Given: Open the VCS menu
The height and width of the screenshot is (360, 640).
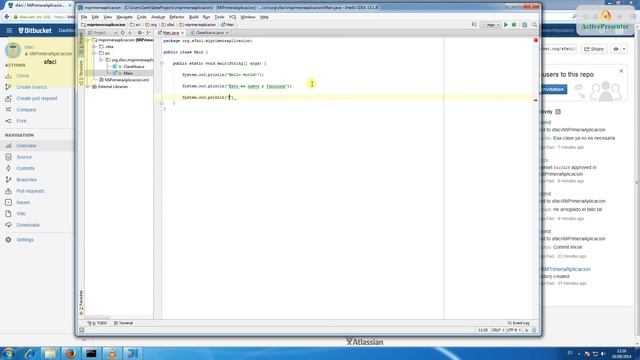Looking at the screenshot, I should [232, 17].
